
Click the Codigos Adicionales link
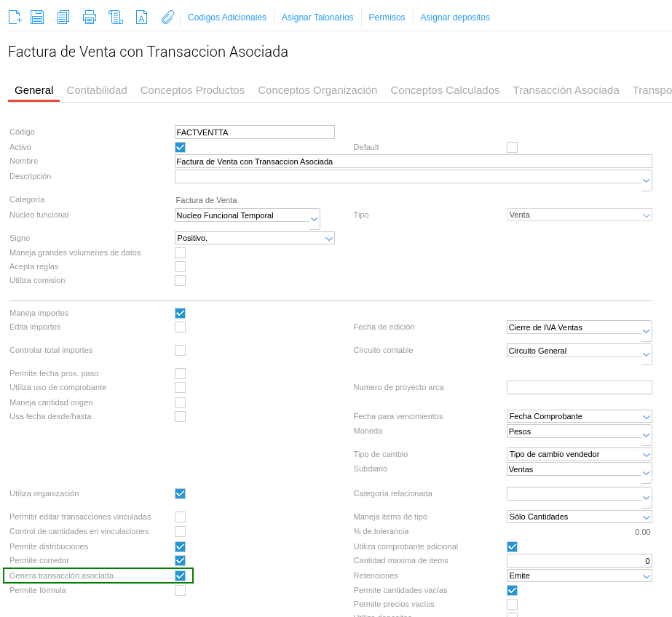point(227,17)
